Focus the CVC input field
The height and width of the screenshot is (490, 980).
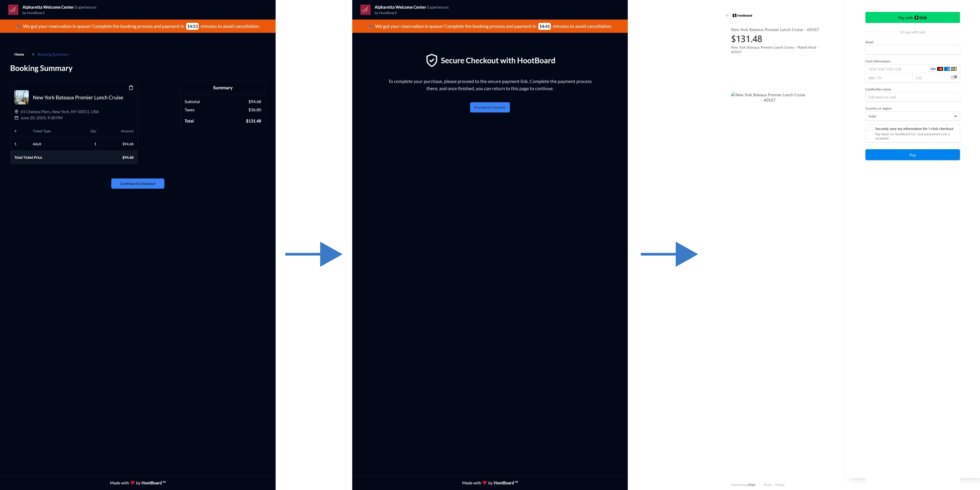936,78
